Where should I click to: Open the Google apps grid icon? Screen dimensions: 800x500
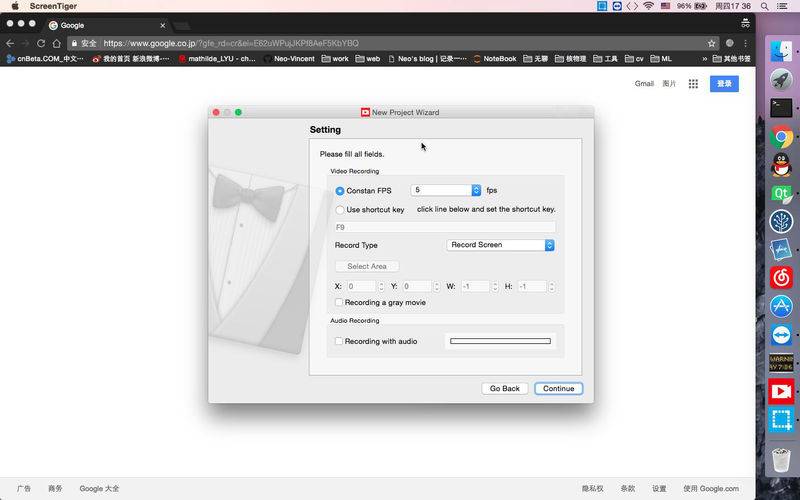point(693,84)
